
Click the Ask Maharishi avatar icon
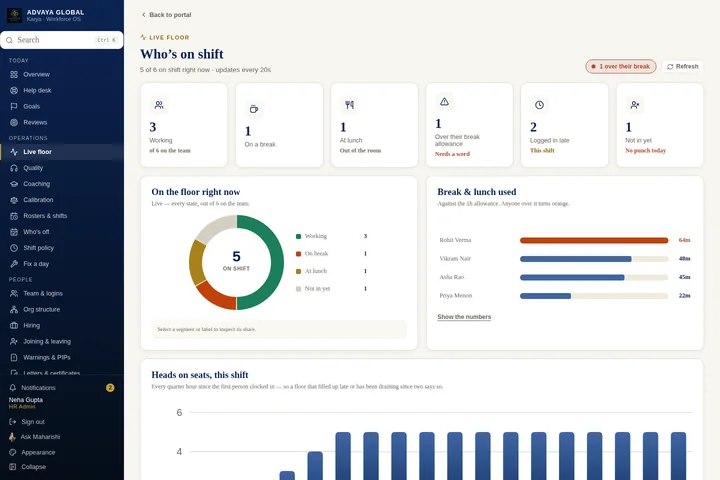tap(12, 437)
